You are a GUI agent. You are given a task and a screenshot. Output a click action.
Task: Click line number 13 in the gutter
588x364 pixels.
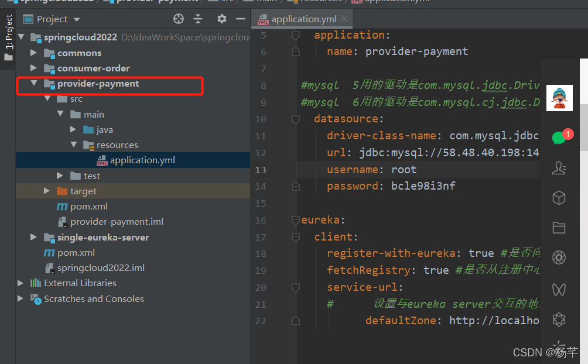[261, 170]
